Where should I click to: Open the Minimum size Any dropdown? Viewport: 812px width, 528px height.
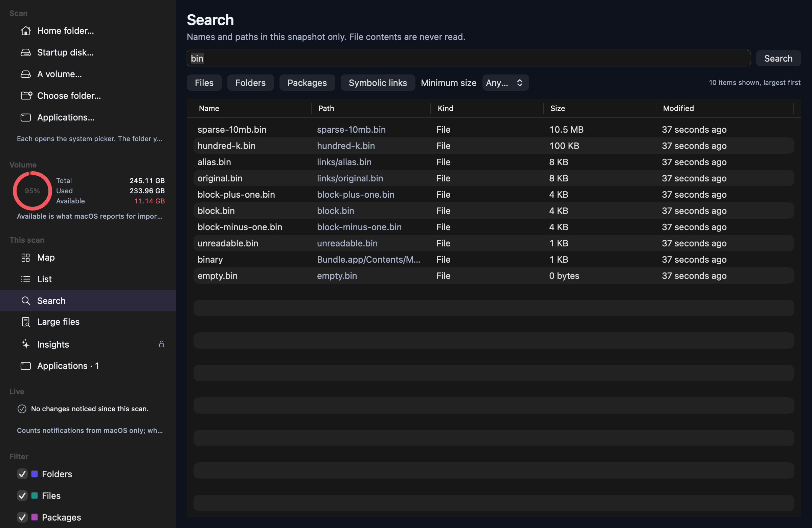(x=505, y=83)
